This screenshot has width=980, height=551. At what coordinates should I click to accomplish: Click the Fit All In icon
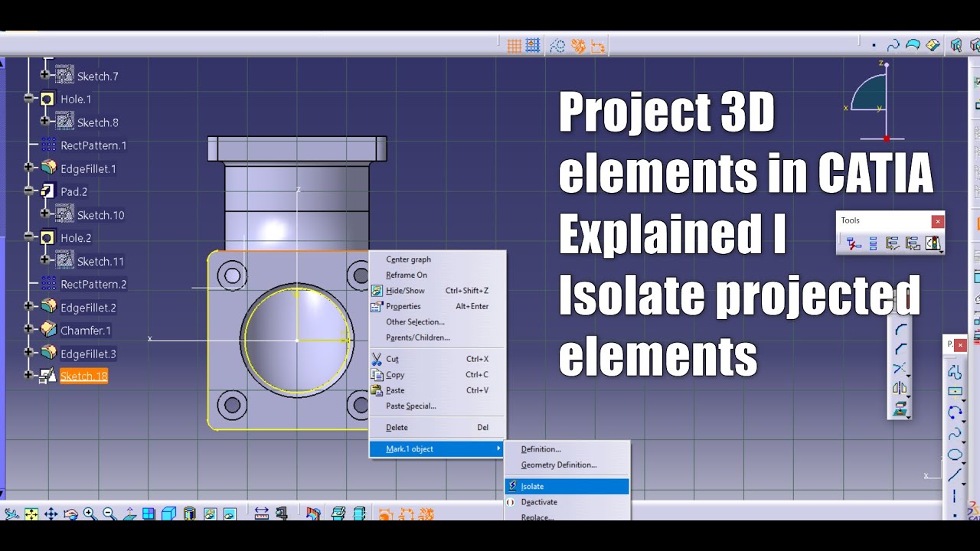31,514
